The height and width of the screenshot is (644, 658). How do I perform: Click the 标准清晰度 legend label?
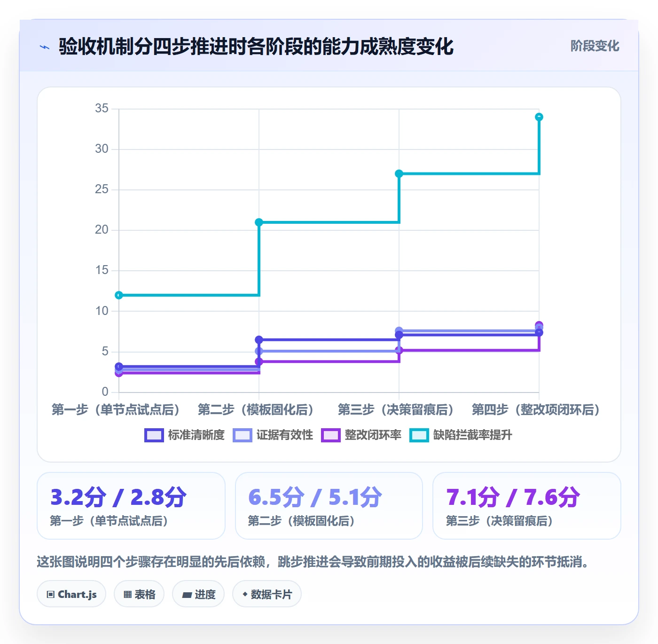[x=196, y=435]
